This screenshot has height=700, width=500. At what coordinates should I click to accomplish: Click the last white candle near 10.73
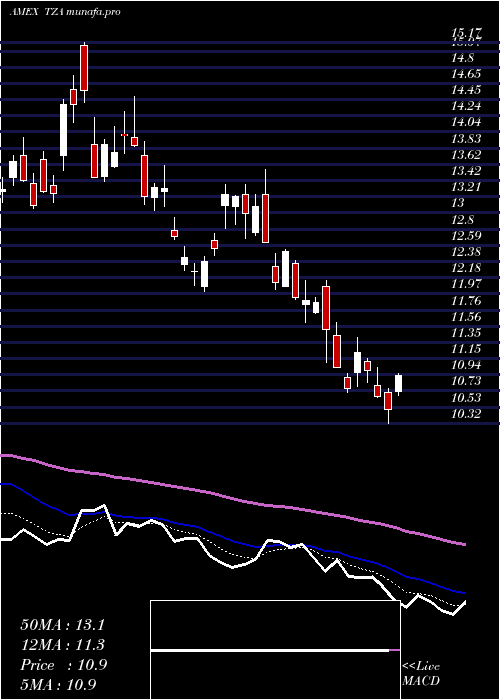pyautogui.click(x=398, y=383)
